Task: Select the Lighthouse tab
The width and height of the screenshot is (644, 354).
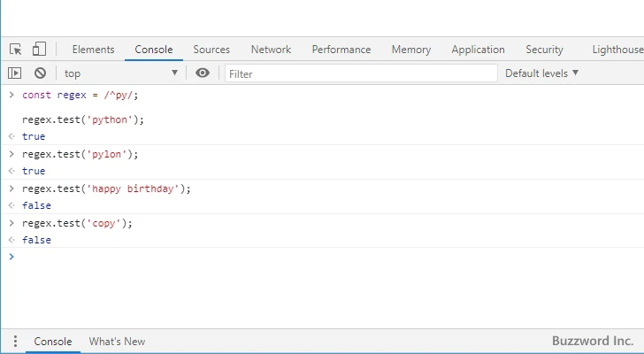Action: (617, 50)
